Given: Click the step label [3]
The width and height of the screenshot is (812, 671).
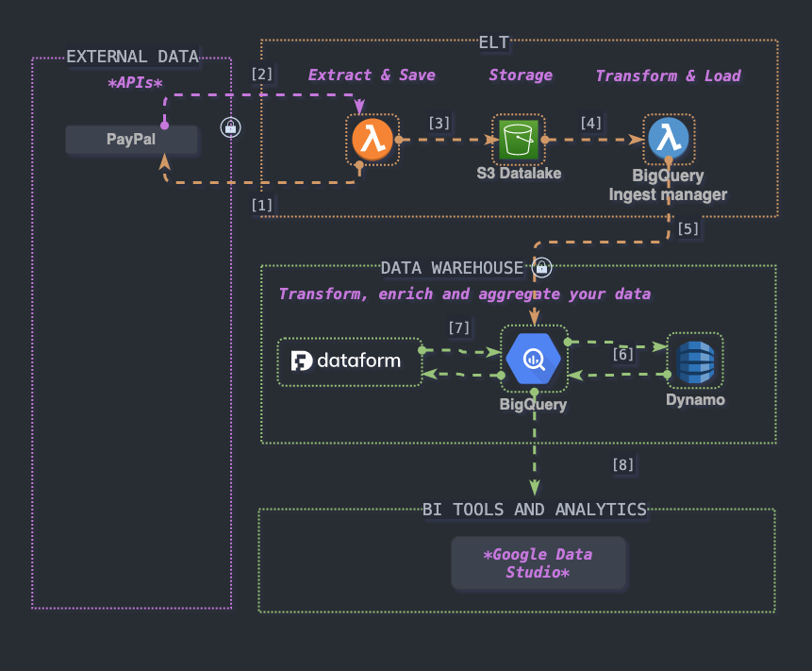Looking at the screenshot, I should (x=439, y=124).
